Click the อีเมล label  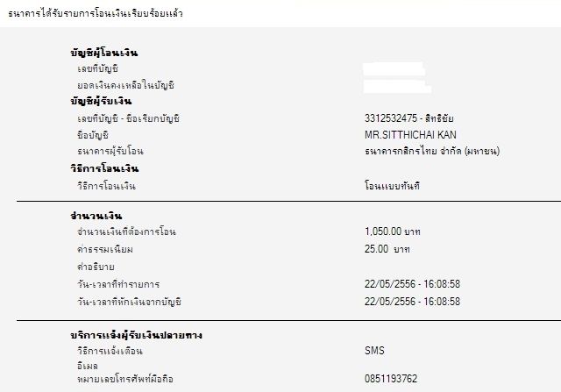[88, 366]
